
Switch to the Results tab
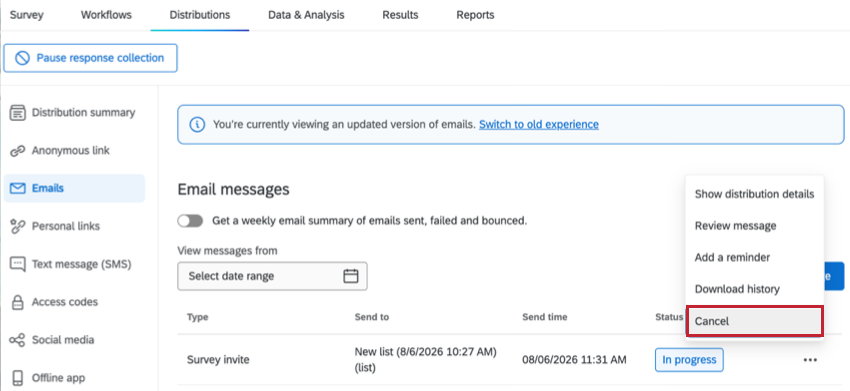pyautogui.click(x=400, y=15)
